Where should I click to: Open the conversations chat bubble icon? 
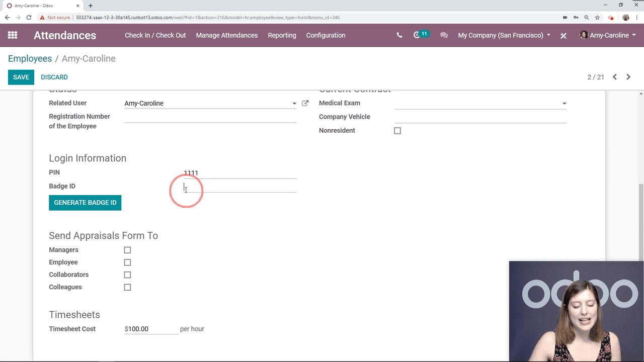[444, 35]
